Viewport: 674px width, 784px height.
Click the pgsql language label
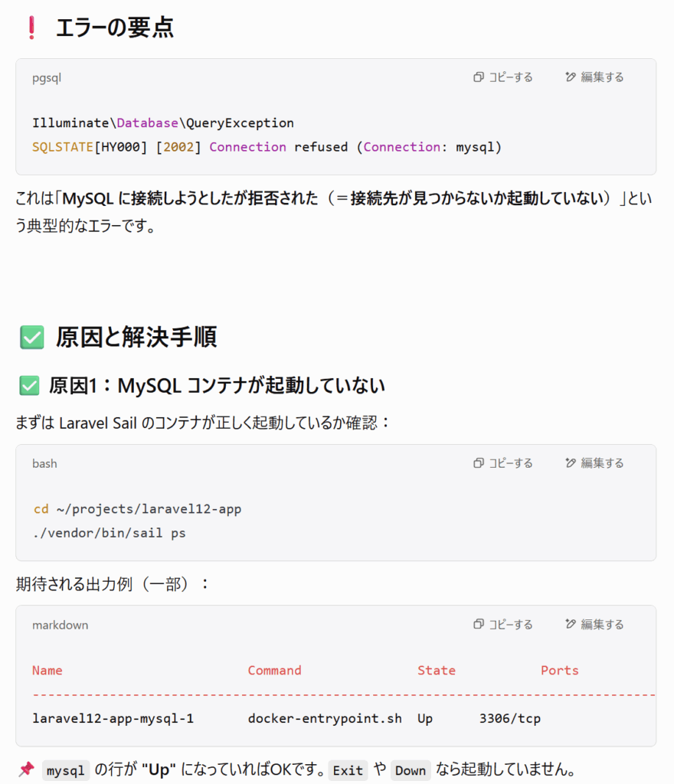(47, 78)
